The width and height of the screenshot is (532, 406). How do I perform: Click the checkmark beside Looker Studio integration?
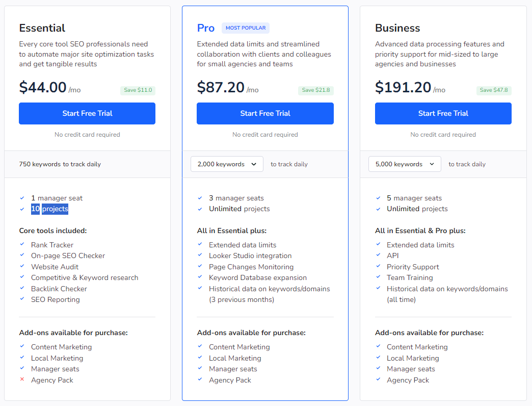coord(200,256)
